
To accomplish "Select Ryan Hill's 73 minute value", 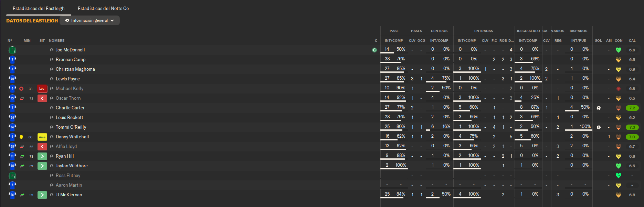I will [x=31, y=157].
